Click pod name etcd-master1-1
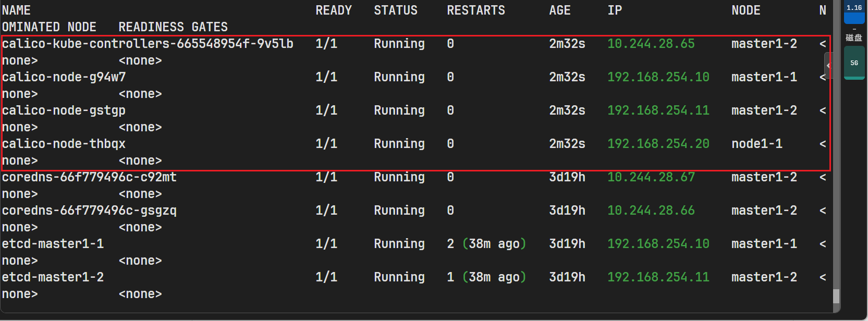The width and height of the screenshot is (868, 321). pyautogui.click(x=53, y=244)
